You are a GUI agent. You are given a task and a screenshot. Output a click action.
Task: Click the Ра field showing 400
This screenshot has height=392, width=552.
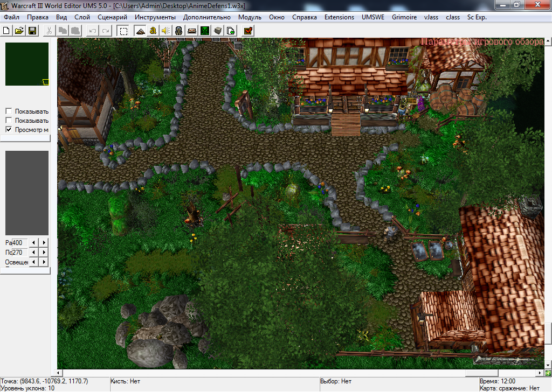(20, 243)
